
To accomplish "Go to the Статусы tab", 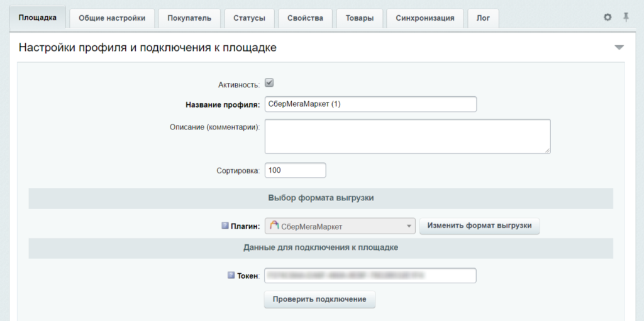I will (x=249, y=18).
